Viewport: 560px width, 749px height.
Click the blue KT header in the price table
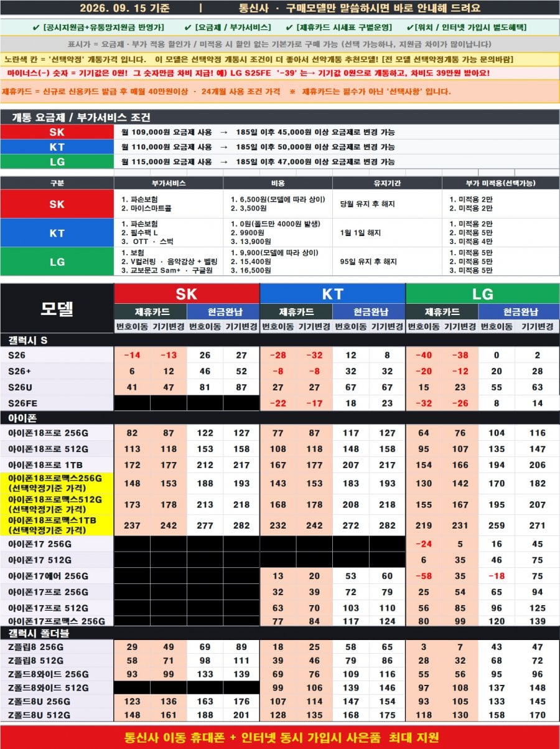[x=332, y=294]
